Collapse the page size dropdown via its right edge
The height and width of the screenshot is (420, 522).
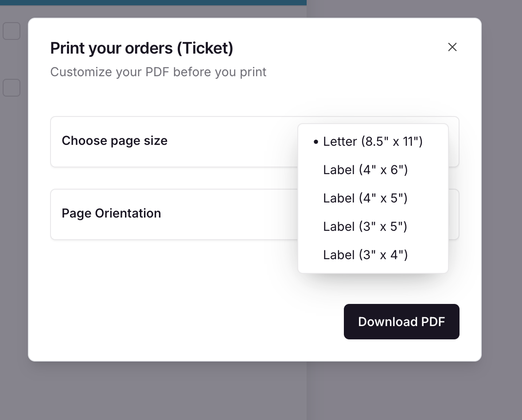[454, 142]
